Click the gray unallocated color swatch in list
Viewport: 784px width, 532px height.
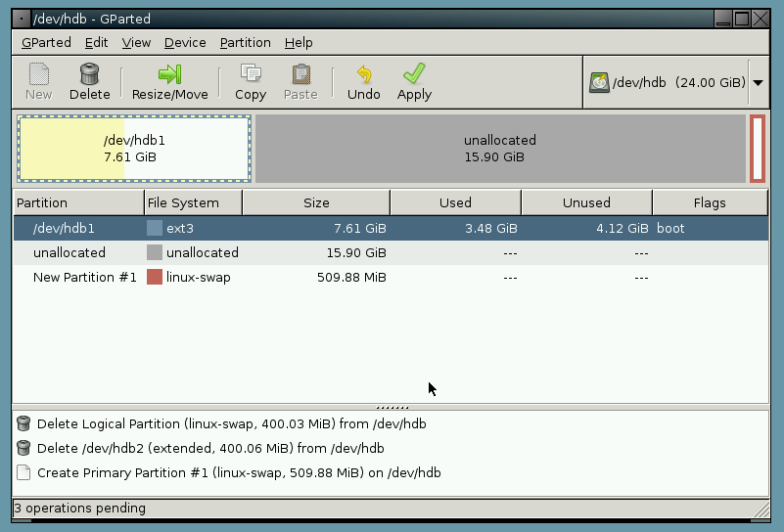coord(155,252)
